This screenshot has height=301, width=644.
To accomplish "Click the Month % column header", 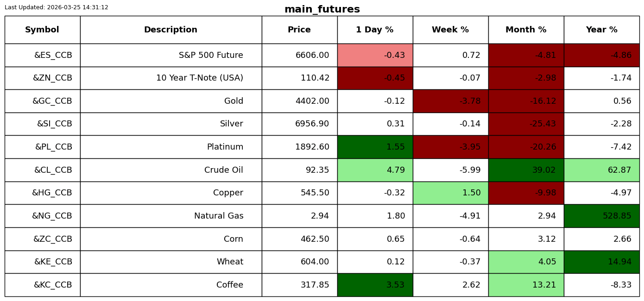I will click(x=526, y=30).
